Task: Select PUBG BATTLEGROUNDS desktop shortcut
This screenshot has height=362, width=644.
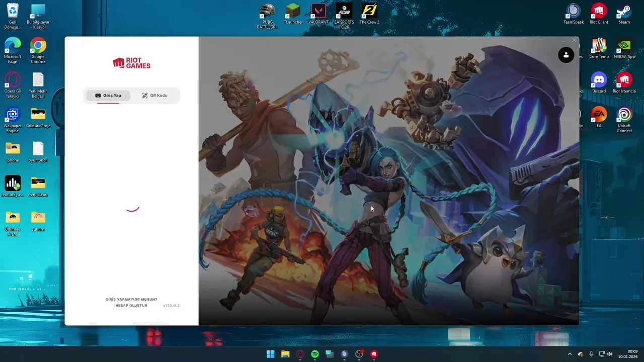Action: point(268,17)
